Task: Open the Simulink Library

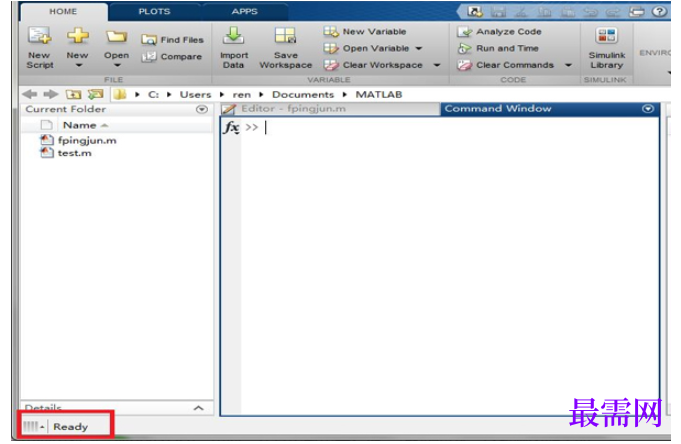Action: point(606,36)
